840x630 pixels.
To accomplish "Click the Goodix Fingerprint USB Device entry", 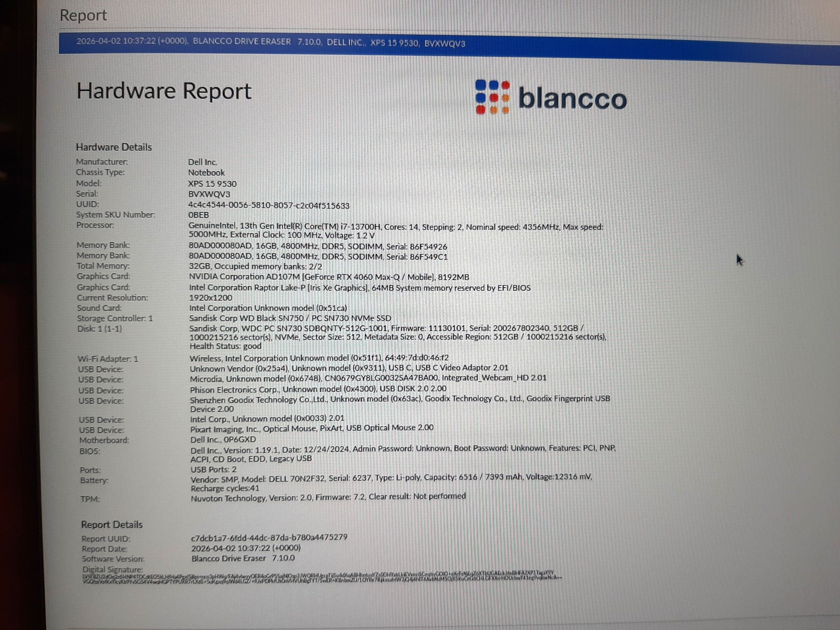I will [400, 404].
